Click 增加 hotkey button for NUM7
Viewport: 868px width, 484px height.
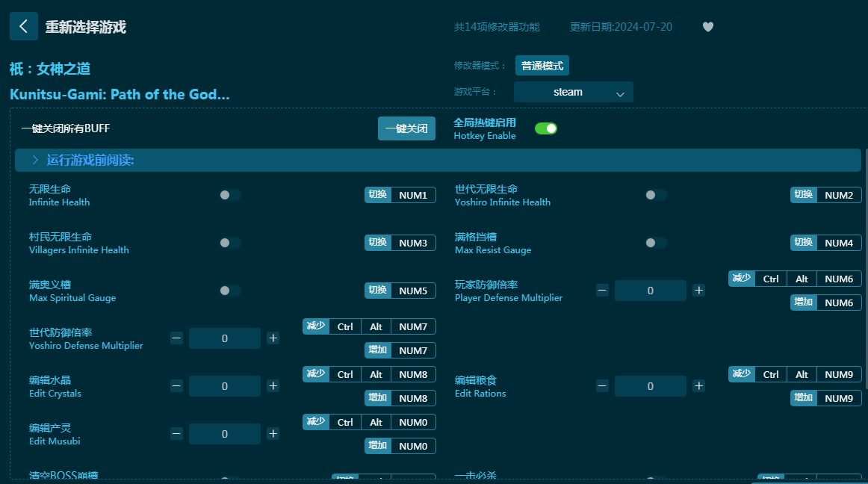[x=377, y=350]
